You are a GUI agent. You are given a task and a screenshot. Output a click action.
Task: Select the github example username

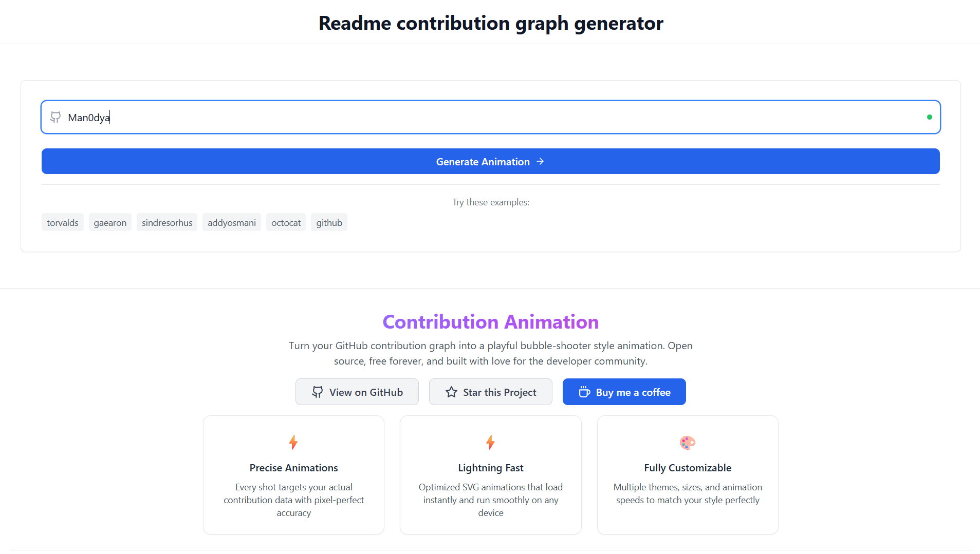click(x=329, y=222)
